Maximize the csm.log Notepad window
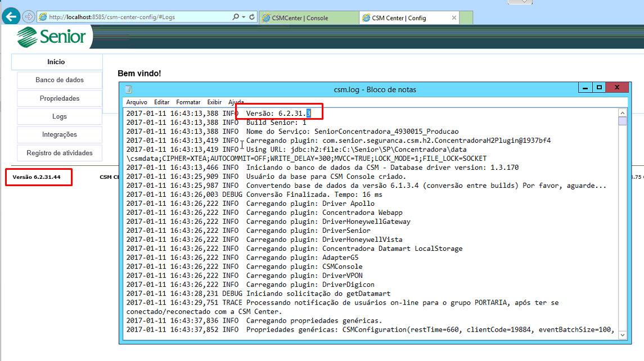Screen dimensions: 644x361 [599, 88]
